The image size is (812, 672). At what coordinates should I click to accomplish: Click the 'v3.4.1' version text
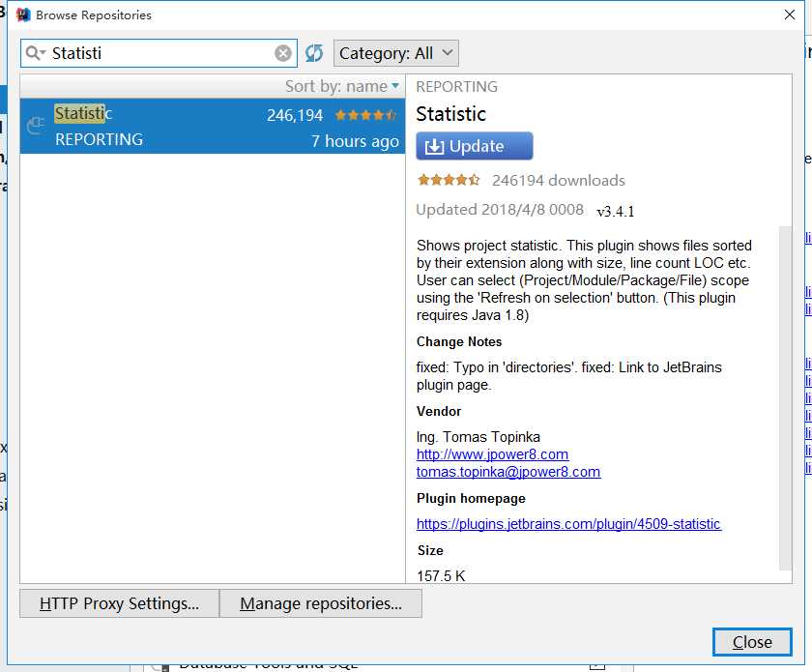(615, 212)
